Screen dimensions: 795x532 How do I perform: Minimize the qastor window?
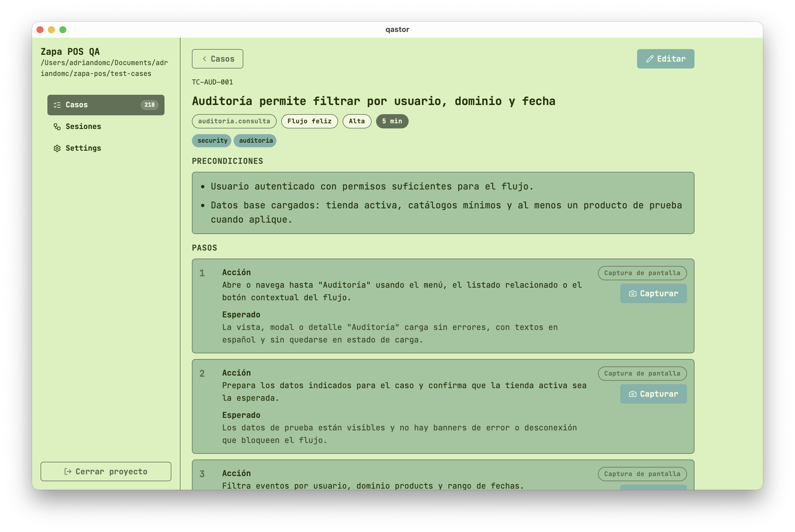[x=51, y=29]
